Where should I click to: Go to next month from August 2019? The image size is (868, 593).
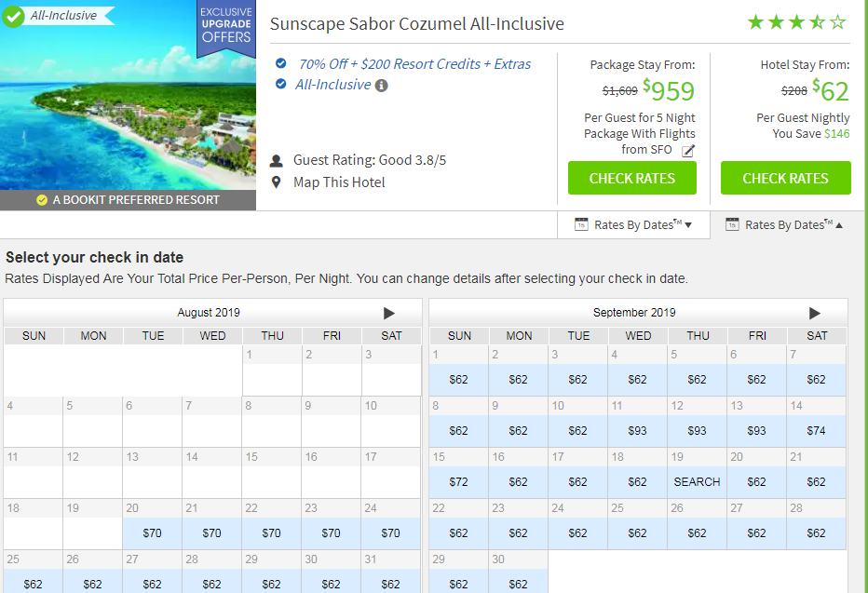pyautogui.click(x=389, y=313)
